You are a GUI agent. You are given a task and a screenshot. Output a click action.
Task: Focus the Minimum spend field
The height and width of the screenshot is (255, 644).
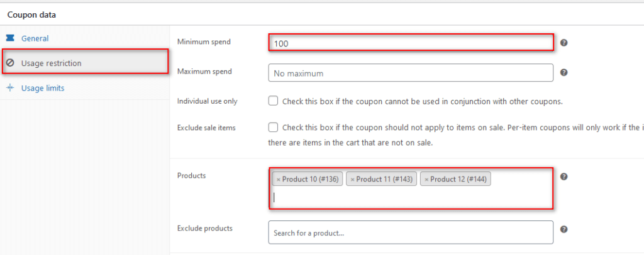pyautogui.click(x=411, y=43)
